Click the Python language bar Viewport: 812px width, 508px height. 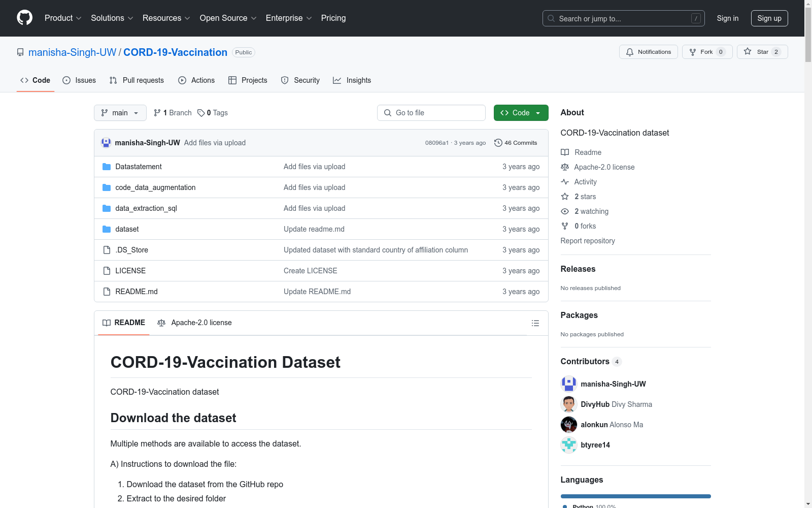pyautogui.click(x=636, y=496)
